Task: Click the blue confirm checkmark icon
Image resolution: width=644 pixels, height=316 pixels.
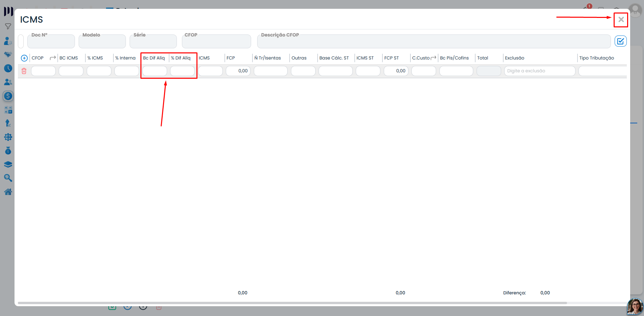Action: (620, 41)
